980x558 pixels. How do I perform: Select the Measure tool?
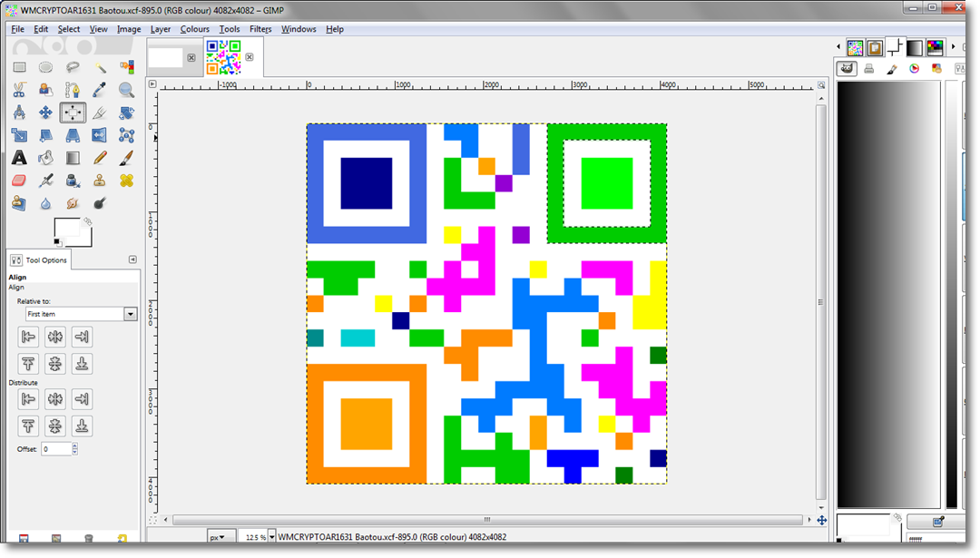(19, 113)
